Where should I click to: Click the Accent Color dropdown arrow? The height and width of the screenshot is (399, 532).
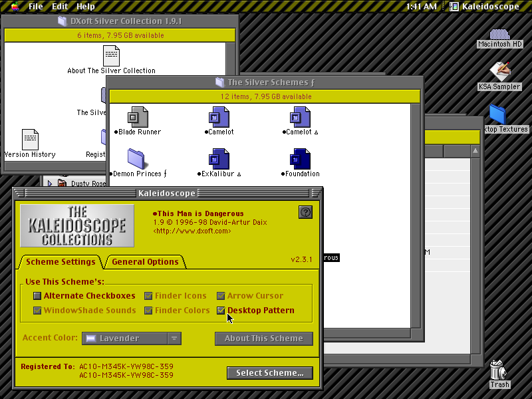pos(174,338)
